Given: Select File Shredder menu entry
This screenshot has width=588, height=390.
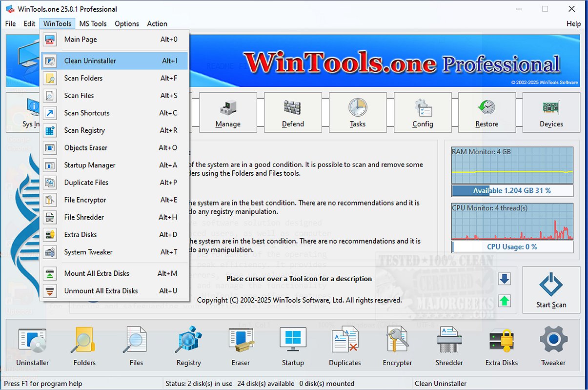Looking at the screenshot, I should tap(115, 217).
